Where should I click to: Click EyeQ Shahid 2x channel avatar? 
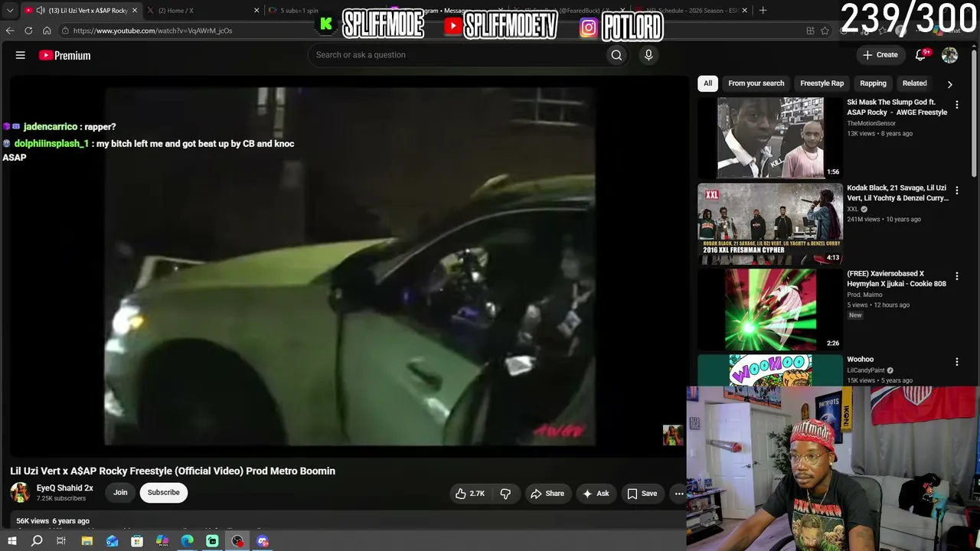click(20, 492)
